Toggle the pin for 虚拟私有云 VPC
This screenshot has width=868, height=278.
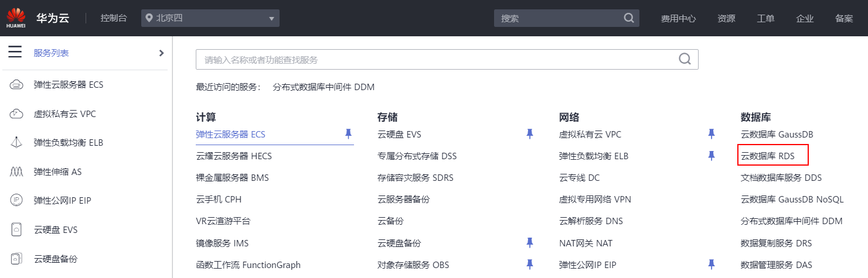tap(712, 134)
